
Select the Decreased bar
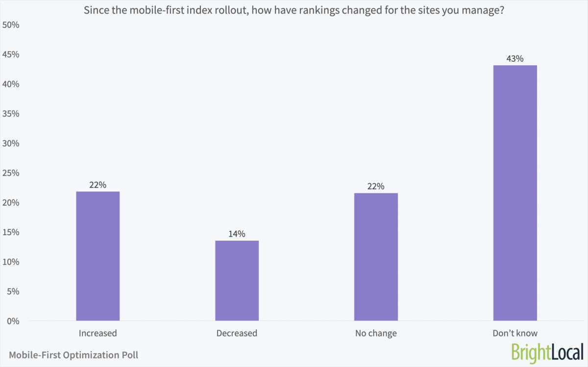[237, 280]
